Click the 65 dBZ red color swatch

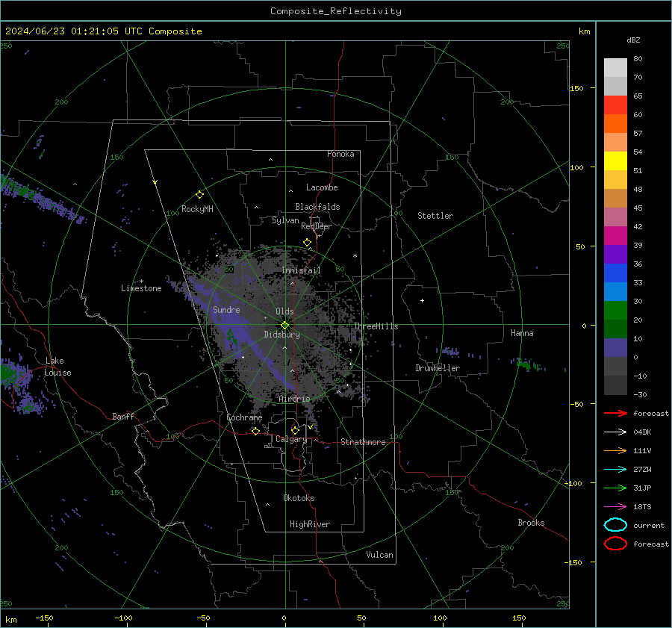point(615,105)
